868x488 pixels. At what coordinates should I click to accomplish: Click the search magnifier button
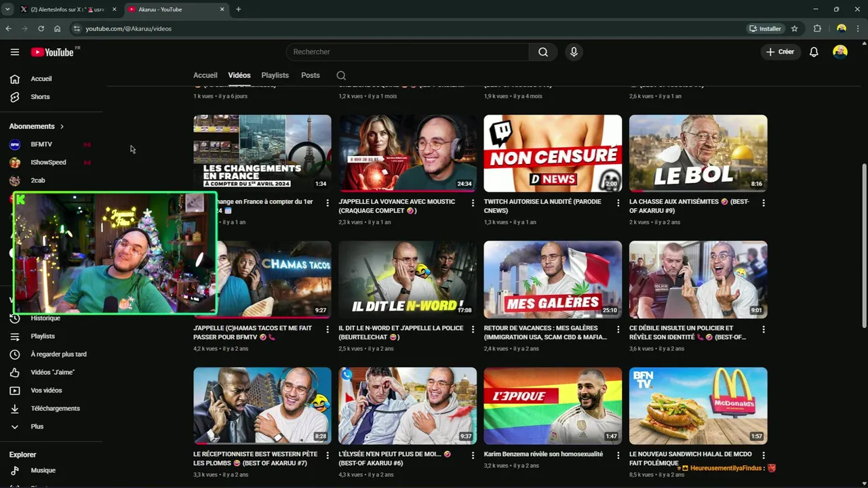pos(543,52)
